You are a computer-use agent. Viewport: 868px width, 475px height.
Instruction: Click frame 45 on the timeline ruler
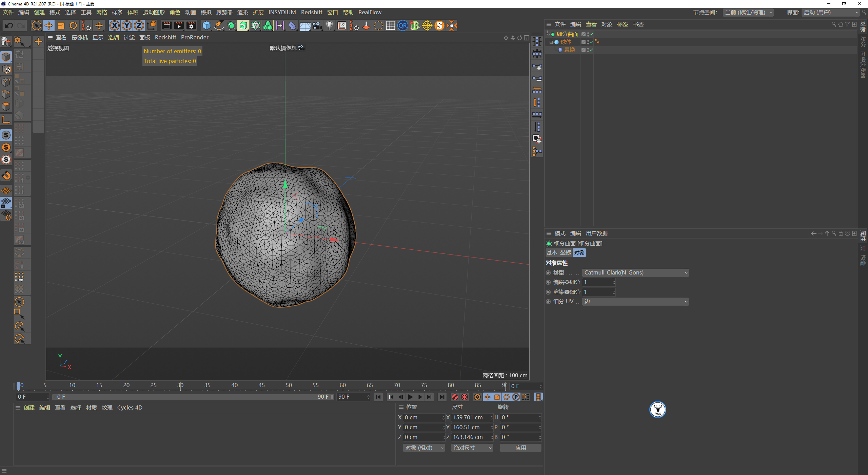tap(261, 385)
